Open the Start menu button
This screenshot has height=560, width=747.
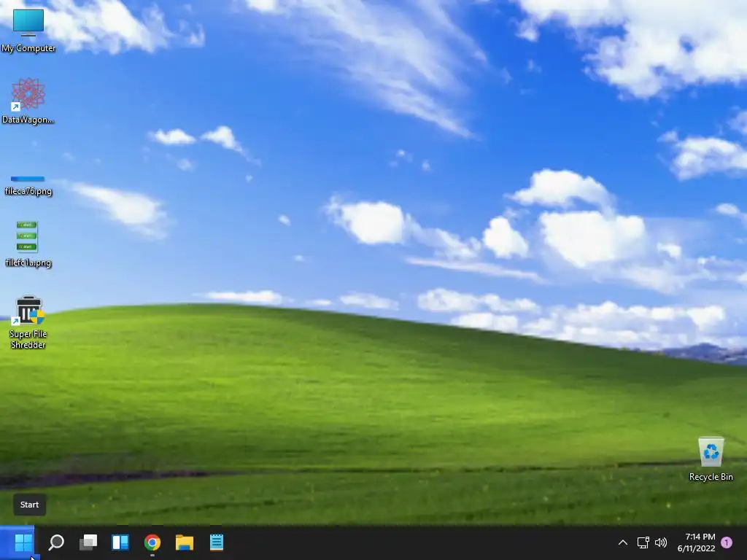point(23,542)
